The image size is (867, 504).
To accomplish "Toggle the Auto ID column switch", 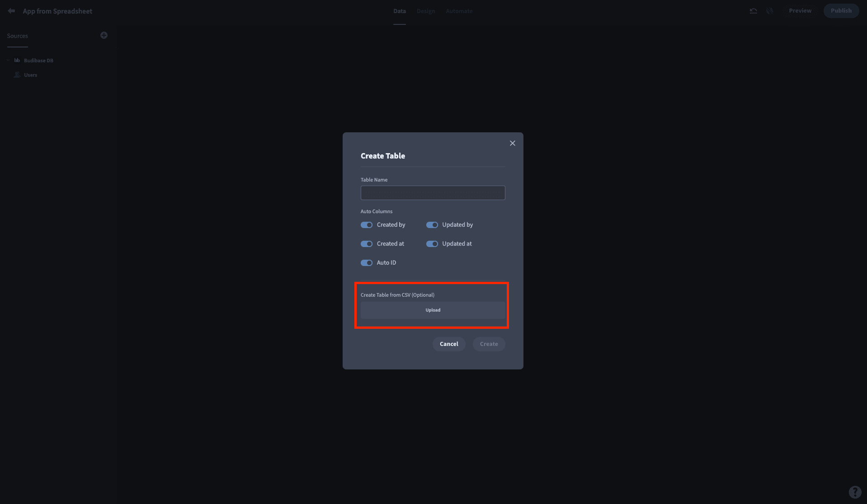I will point(367,263).
